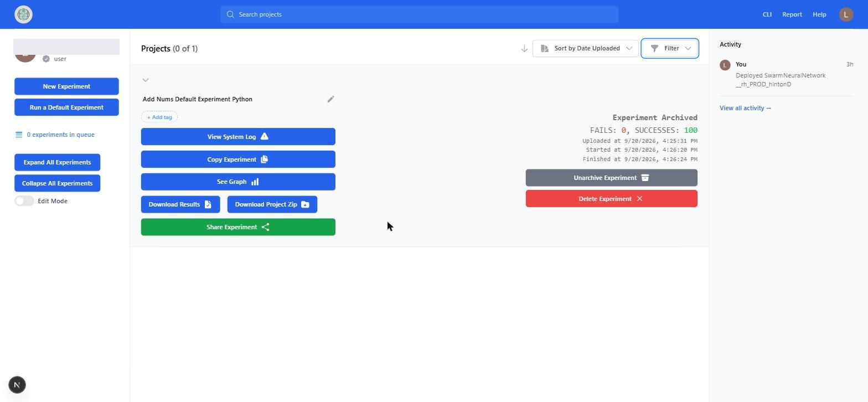This screenshot has height=402, width=868.
Task: Open the Report menu item
Action: tap(792, 14)
